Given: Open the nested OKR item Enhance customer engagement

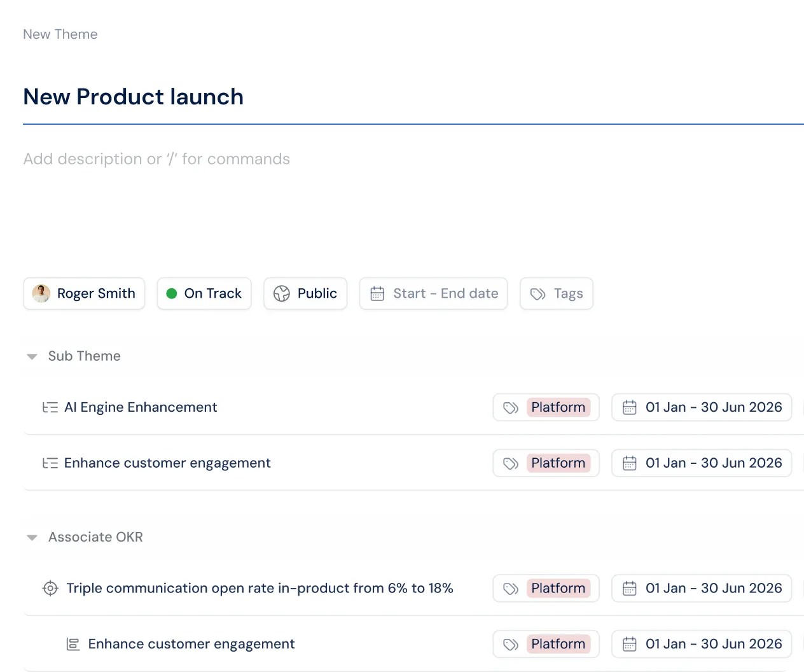Looking at the screenshot, I should click(191, 644).
